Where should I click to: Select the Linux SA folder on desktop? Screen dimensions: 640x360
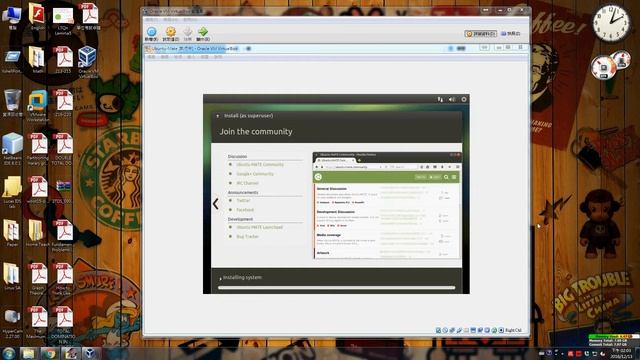12,276
